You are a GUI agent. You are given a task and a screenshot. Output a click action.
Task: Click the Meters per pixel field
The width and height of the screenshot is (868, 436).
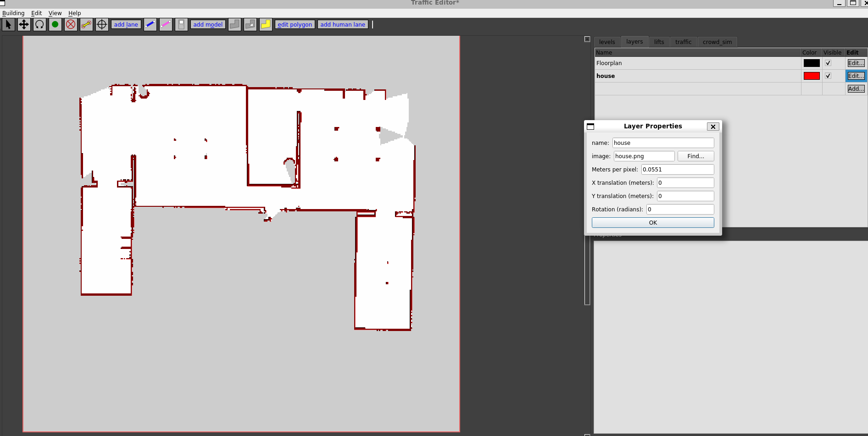pyautogui.click(x=678, y=170)
